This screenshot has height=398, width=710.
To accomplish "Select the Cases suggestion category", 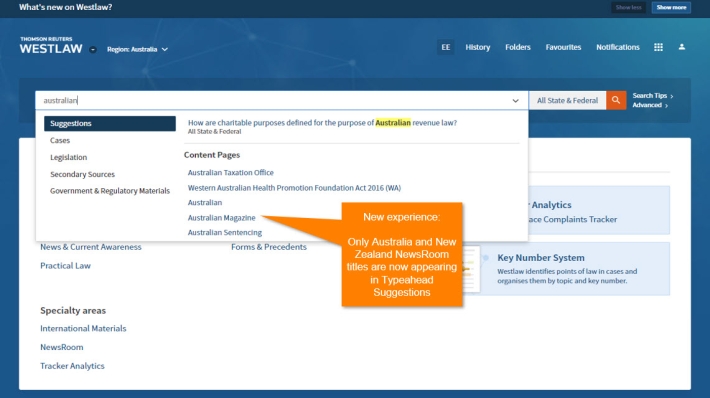I will (x=60, y=140).
